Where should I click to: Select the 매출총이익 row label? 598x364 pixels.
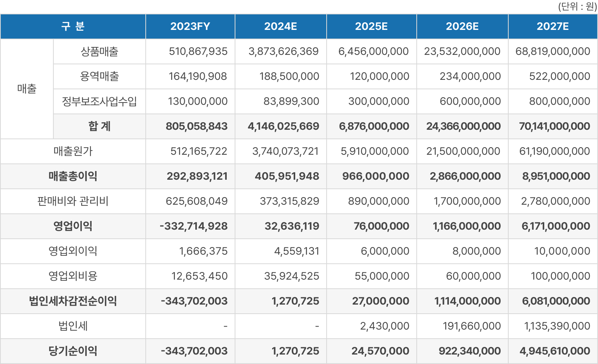73,176
